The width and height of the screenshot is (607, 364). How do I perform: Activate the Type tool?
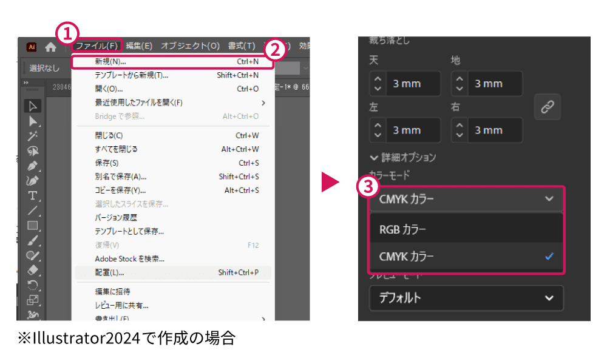33,196
